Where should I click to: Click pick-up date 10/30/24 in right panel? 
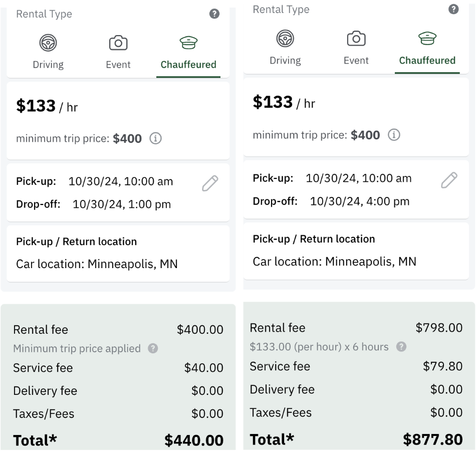[x=332, y=178]
